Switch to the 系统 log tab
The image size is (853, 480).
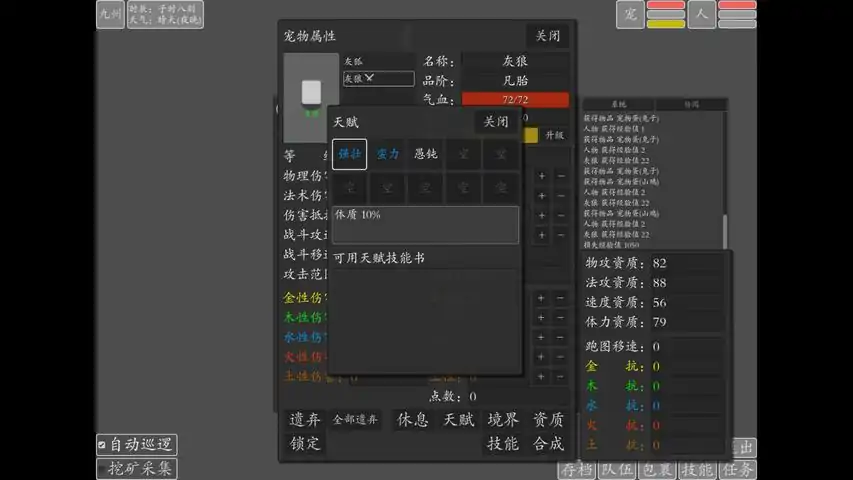[x=618, y=104]
